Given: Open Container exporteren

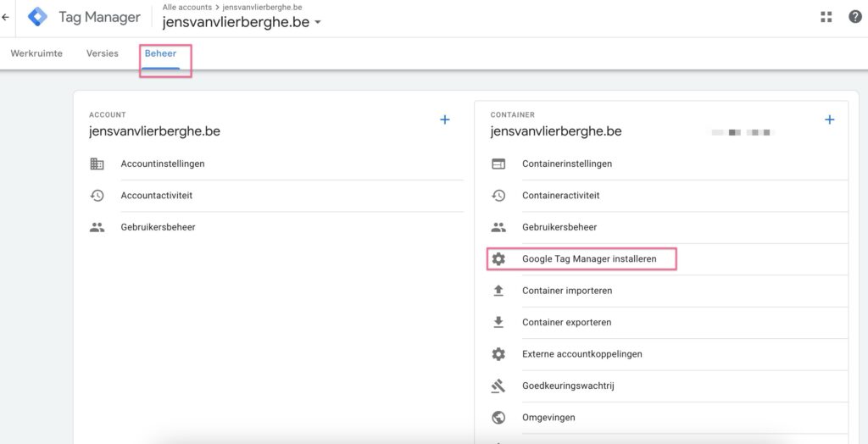Looking at the screenshot, I should click(x=567, y=322).
